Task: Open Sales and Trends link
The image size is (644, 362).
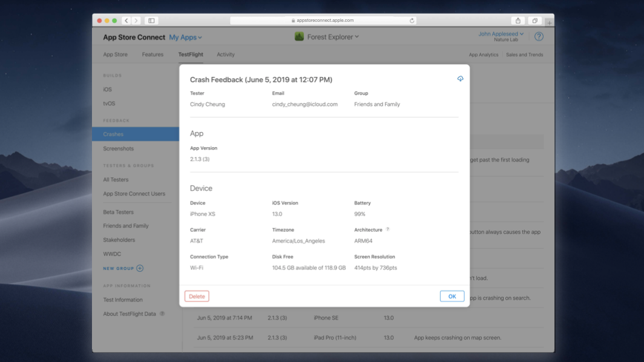Action: pos(525,54)
